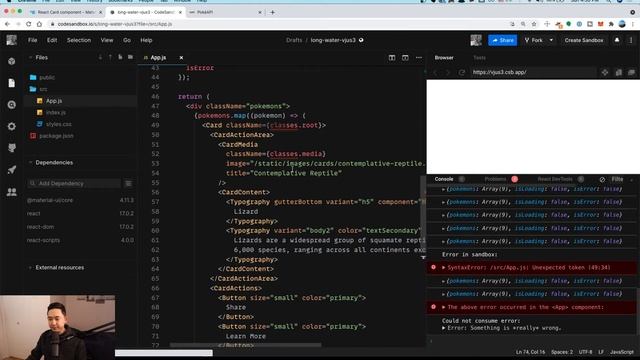Reload the Chrome page
640x360 pixels.
[29, 24]
